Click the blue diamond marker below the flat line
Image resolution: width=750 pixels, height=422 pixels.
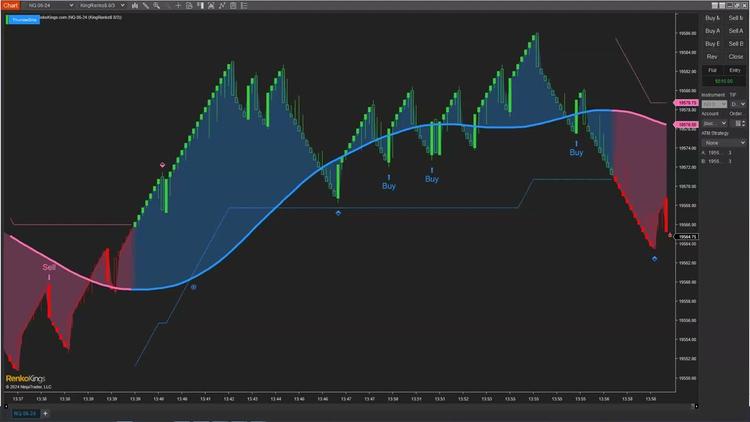tap(338, 213)
